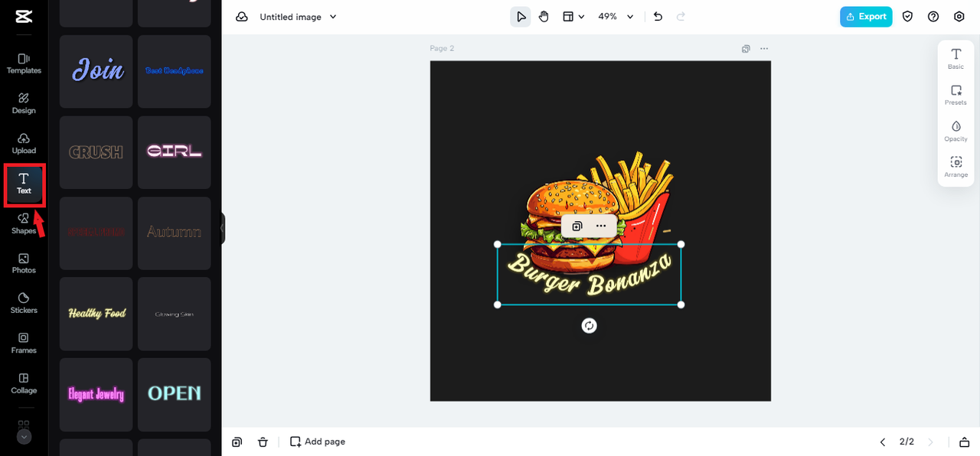The image size is (980, 456).
Task: Delete page with trash icon
Action: pos(263,442)
